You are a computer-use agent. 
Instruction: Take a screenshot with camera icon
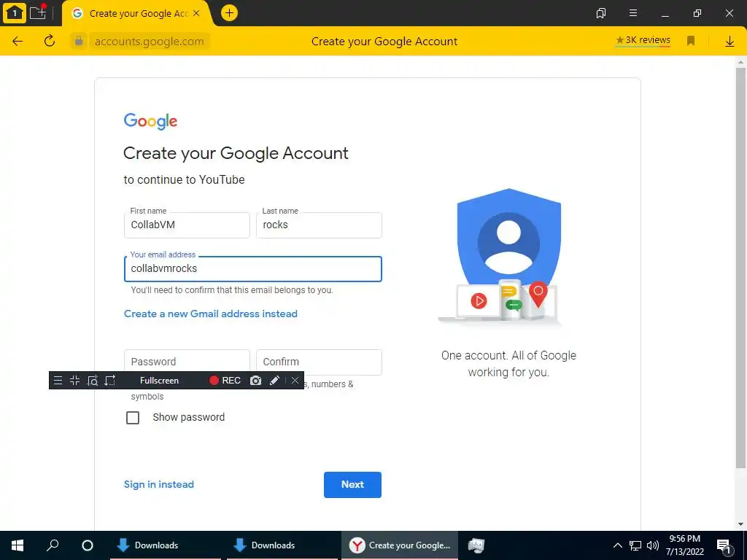point(256,381)
